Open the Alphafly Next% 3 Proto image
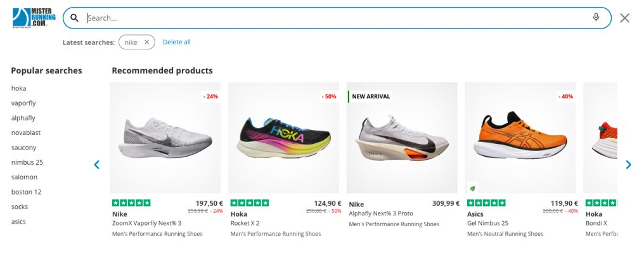 click(x=402, y=138)
